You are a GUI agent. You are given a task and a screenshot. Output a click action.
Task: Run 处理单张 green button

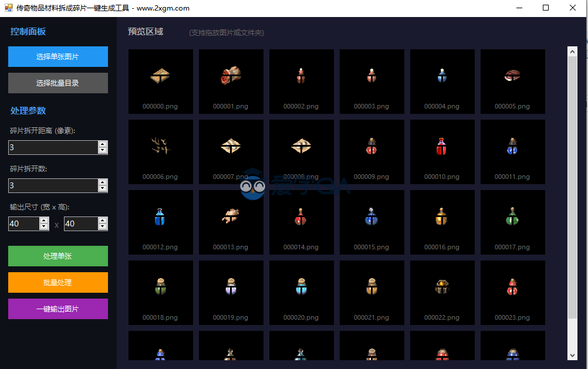pyautogui.click(x=58, y=256)
